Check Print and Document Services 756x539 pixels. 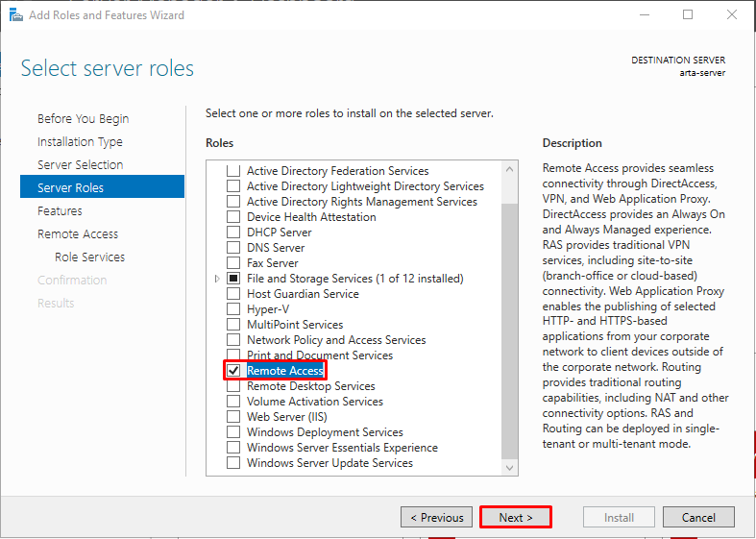233,355
